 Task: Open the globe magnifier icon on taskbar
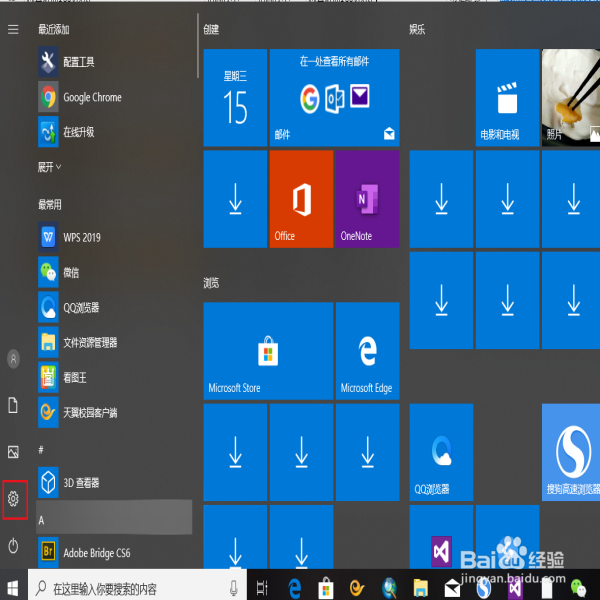click(x=389, y=588)
